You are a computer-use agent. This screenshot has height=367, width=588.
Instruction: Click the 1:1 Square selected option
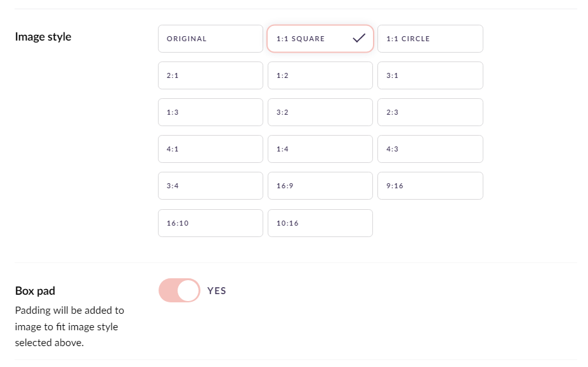[320, 39]
